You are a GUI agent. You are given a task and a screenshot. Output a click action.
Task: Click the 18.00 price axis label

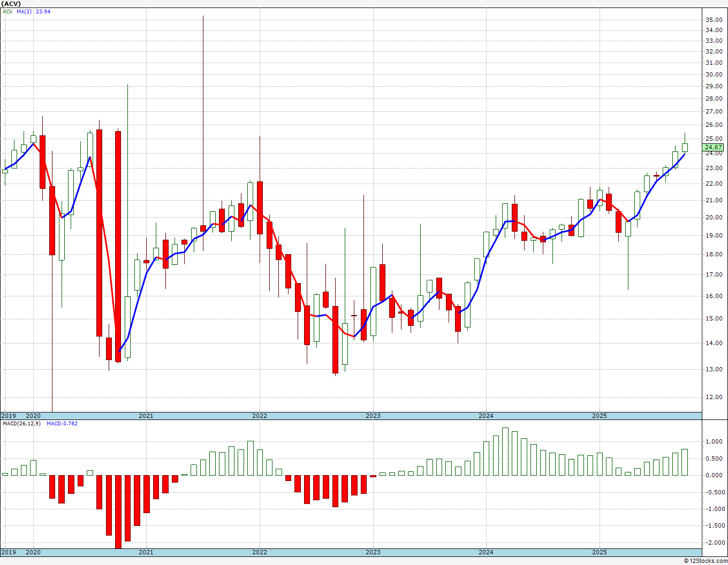pyautogui.click(x=714, y=255)
